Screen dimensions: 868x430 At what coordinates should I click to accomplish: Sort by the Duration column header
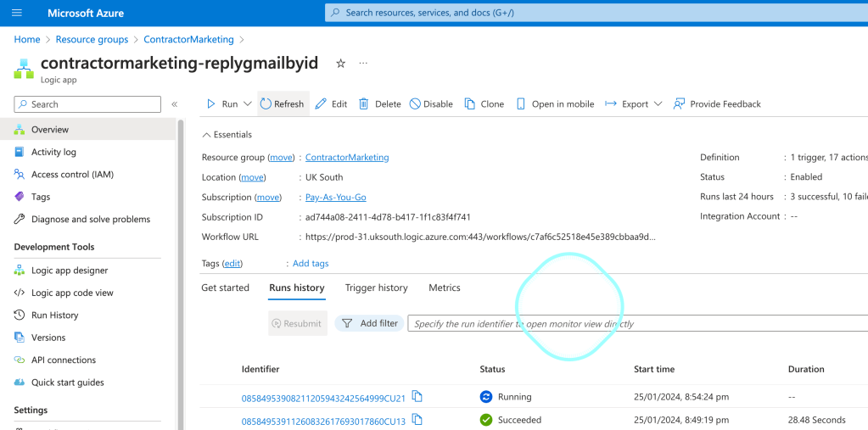coord(806,369)
